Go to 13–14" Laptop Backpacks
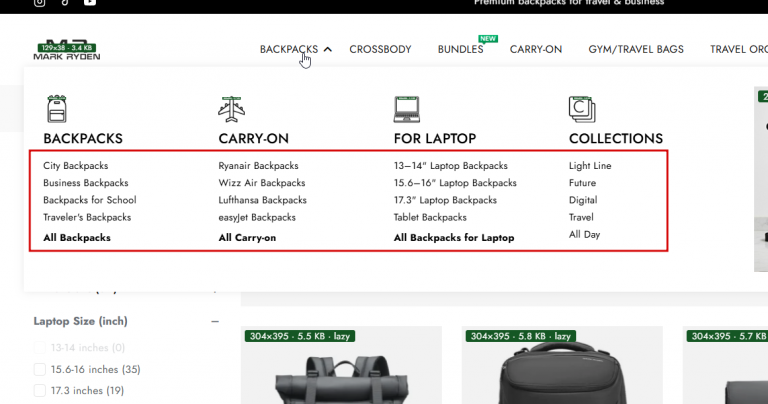This screenshot has width=768, height=404. click(x=451, y=166)
